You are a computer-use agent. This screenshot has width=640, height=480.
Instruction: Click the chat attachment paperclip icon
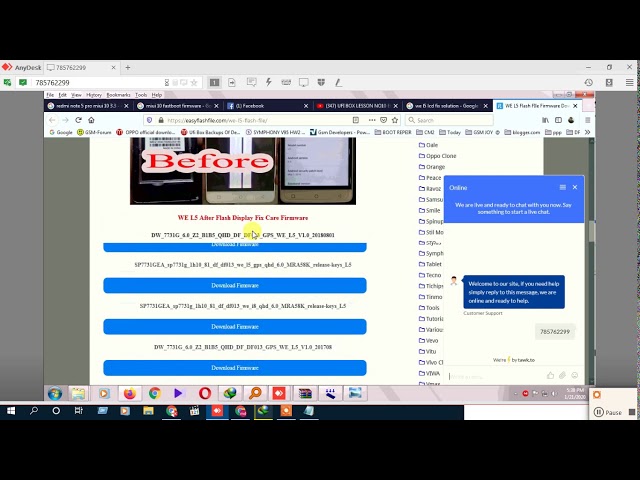point(562,376)
